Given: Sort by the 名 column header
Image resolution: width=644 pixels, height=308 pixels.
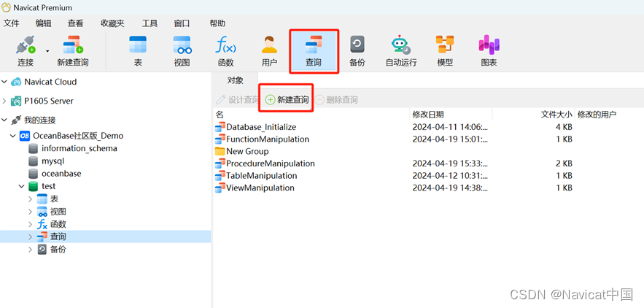Looking at the screenshot, I should coord(311,115).
